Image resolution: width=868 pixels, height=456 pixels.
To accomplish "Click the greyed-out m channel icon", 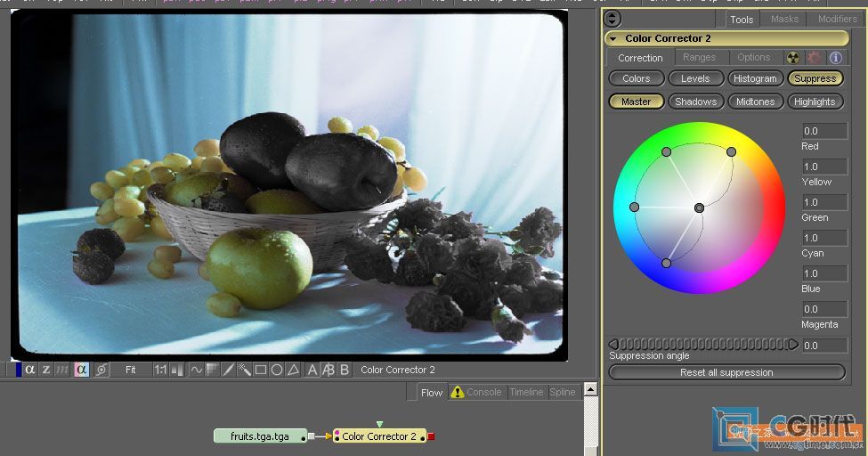I will (62, 370).
